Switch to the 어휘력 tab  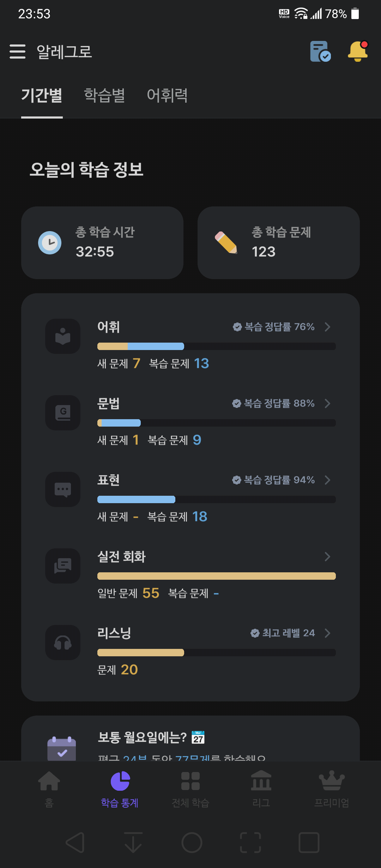coord(167,95)
